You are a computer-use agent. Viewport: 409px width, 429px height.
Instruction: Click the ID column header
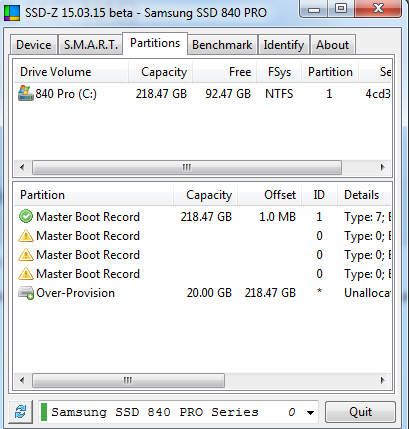319,195
